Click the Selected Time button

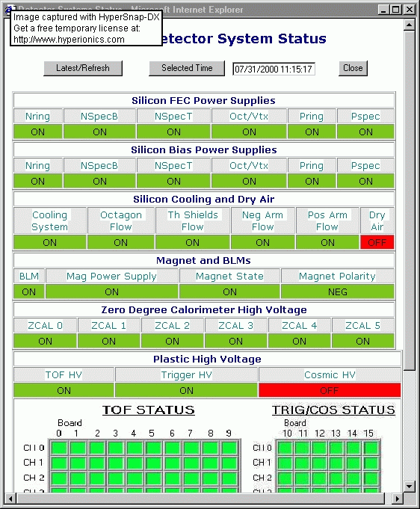[x=187, y=68]
